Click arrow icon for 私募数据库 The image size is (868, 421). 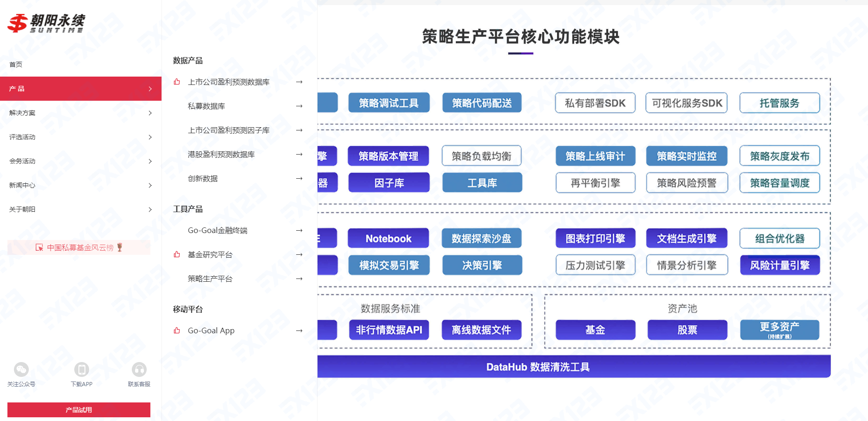(x=299, y=106)
